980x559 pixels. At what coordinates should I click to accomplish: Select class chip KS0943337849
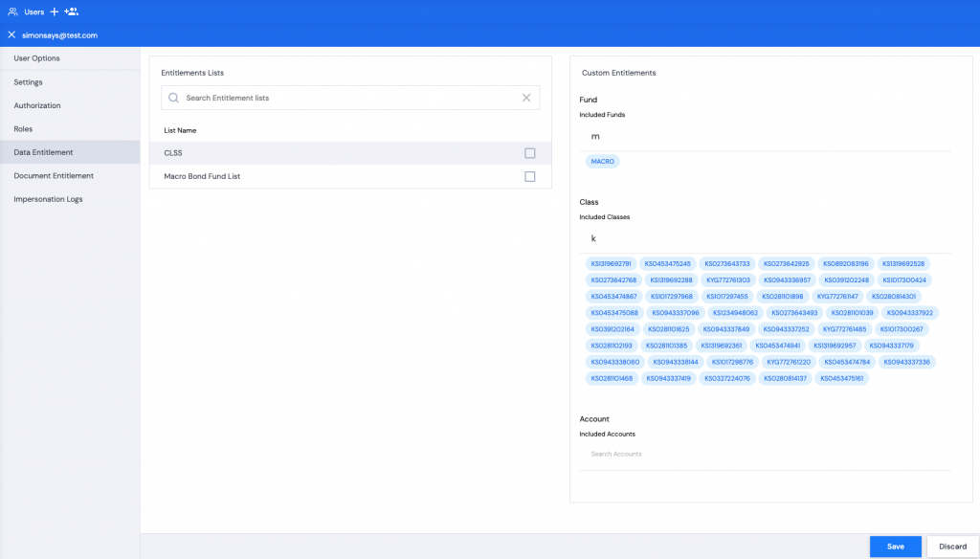726,329
